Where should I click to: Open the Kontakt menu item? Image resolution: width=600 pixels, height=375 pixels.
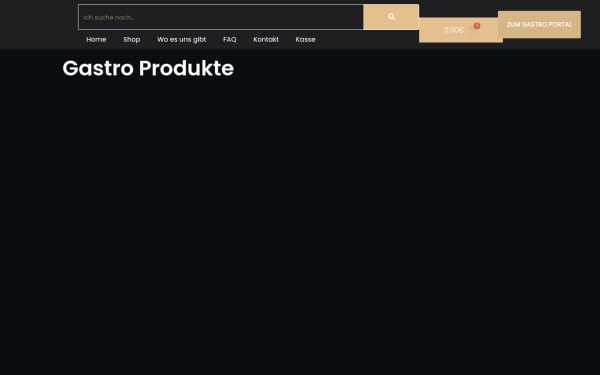(x=266, y=39)
